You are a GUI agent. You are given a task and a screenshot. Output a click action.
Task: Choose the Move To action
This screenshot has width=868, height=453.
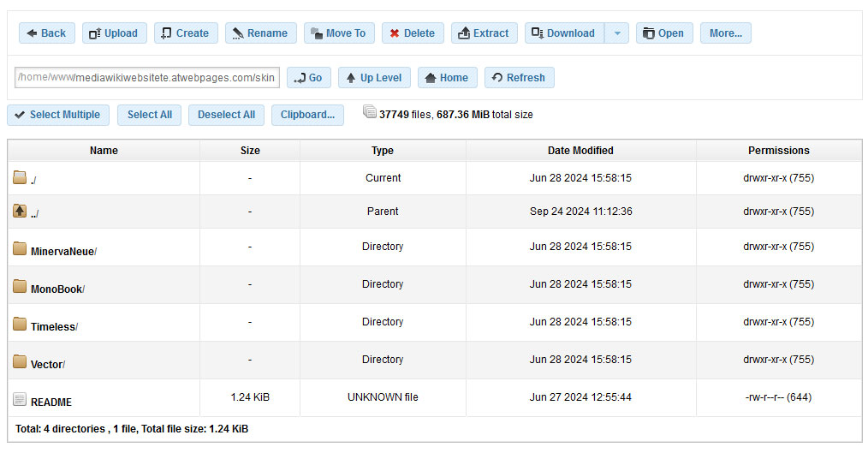pyautogui.click(x=339, y=33)
